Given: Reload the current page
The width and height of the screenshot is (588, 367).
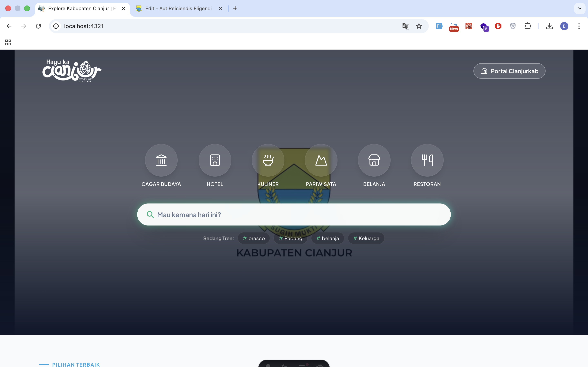Looking at the screenshot, I should click(38, 26).
